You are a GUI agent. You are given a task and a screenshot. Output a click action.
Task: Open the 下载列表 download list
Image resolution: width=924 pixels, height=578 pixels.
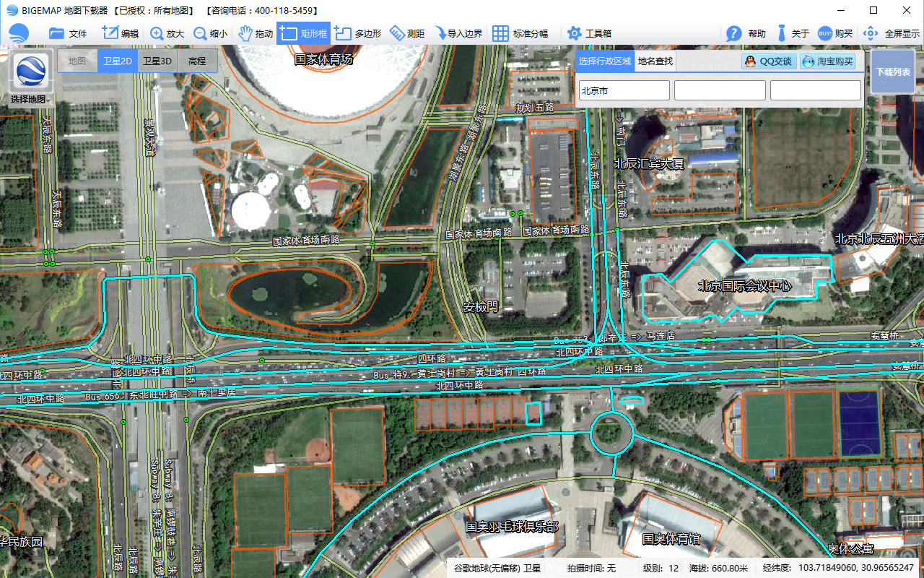point(893,72)
